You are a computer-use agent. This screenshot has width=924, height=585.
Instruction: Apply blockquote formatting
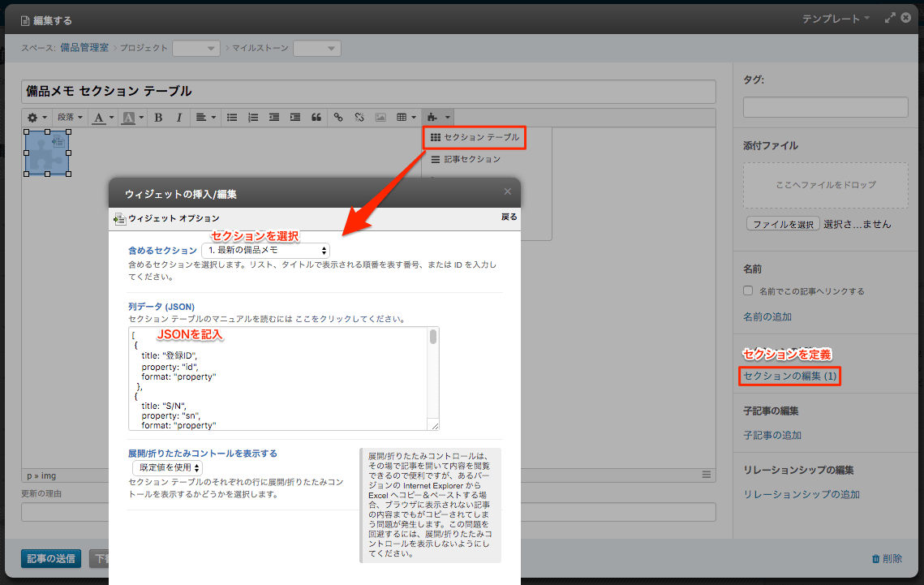[316, 118]
